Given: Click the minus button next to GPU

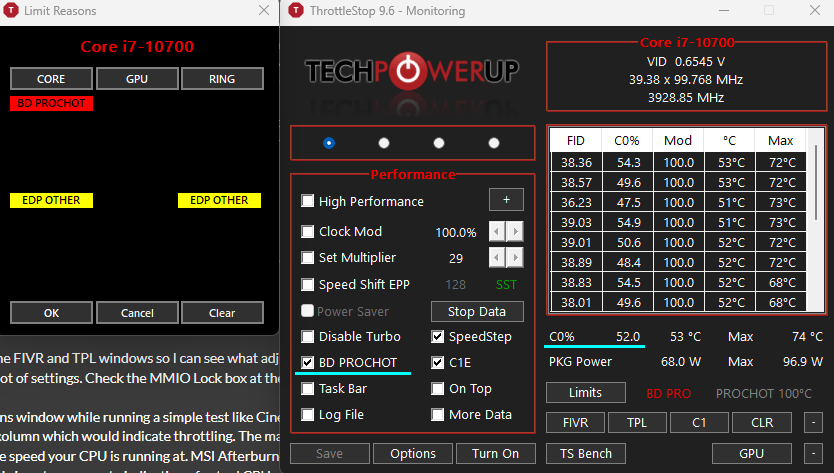Looking at the screenshot, I should [813, 454].
